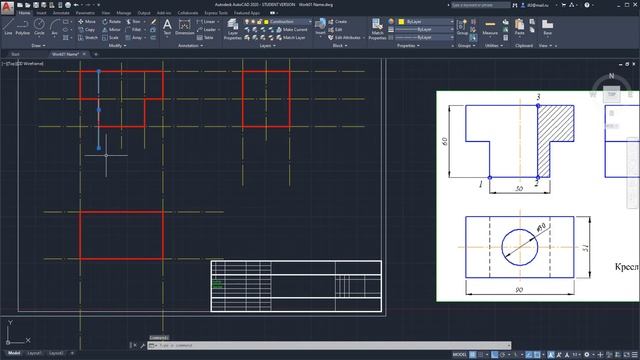Click Match Properties tool

point(377,29)
